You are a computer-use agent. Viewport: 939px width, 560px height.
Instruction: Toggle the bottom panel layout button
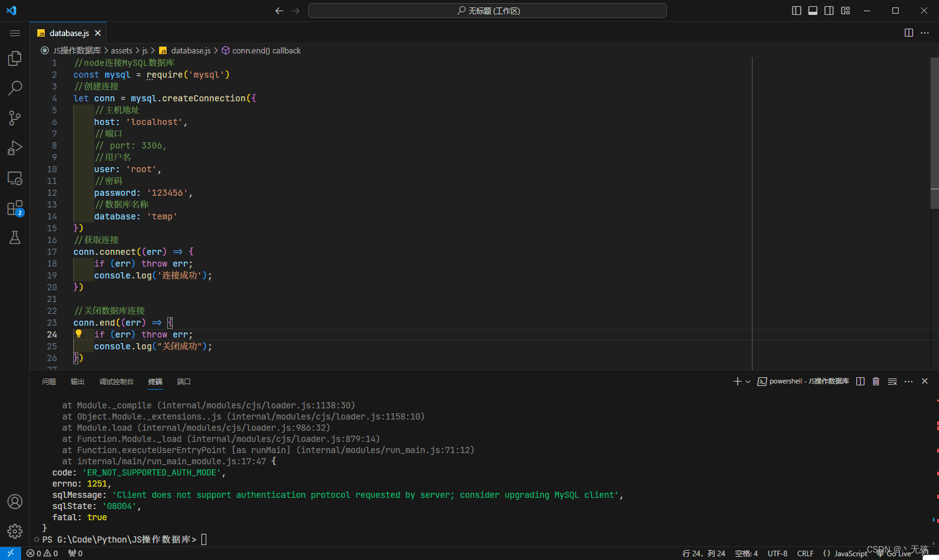(812, 11)
